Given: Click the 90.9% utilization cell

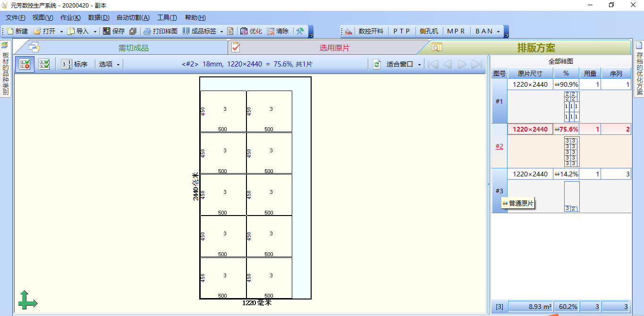Looking at the screenshot, I should (x=566, y=85).
